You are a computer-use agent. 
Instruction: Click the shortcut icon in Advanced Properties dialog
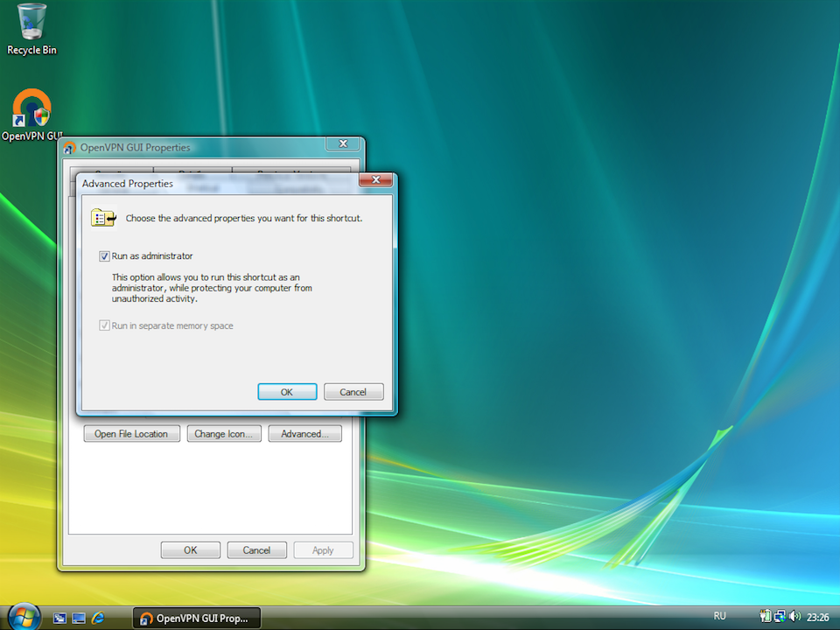click(x=103, y=218)
